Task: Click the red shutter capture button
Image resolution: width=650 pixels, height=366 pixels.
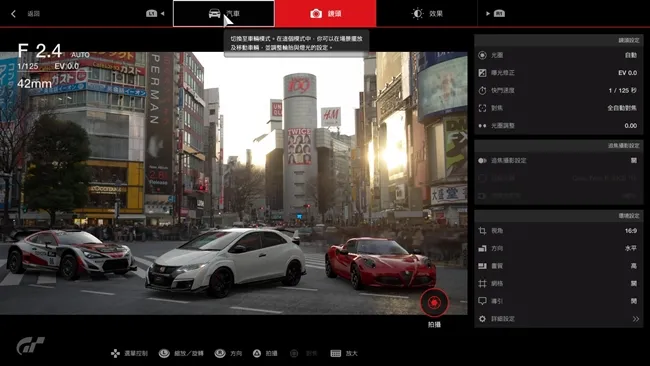Action: pos(434,302)
